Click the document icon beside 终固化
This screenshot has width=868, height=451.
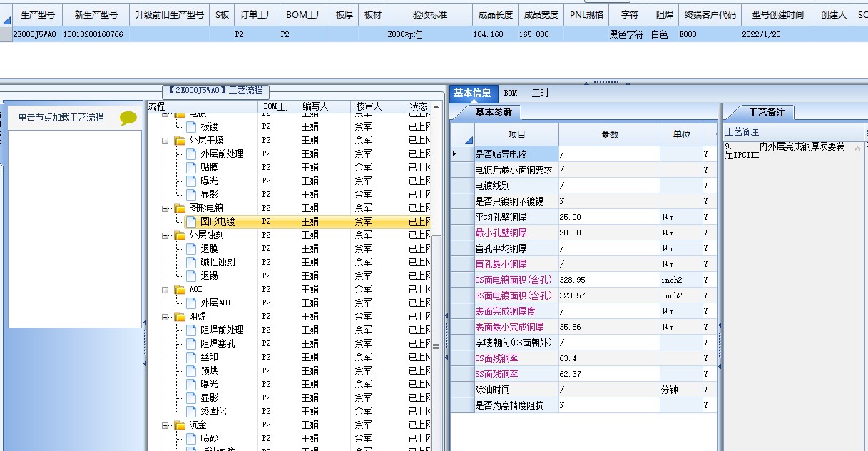pyautogui.click(x=191, y=411)
